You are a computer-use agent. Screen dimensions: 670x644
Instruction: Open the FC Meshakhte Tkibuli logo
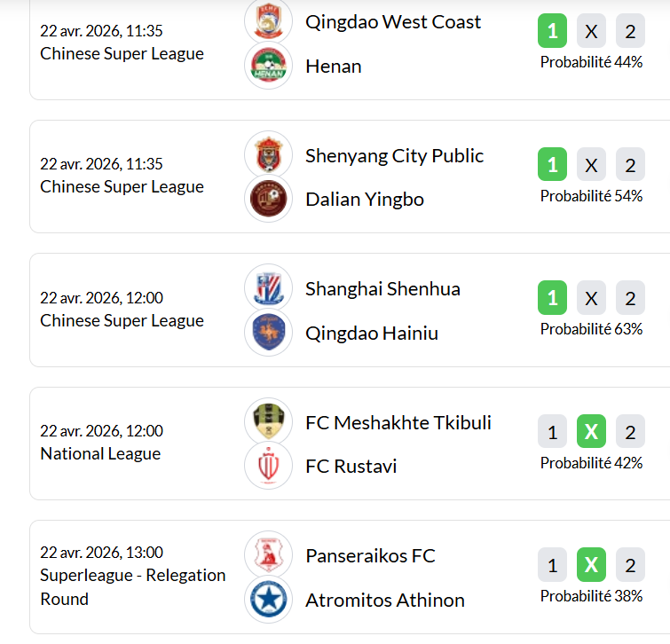(x=268, y=422)
